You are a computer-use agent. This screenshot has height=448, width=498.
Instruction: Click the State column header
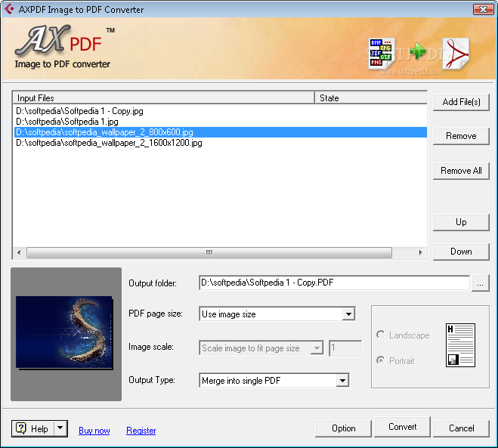click(x=371, y=97)
